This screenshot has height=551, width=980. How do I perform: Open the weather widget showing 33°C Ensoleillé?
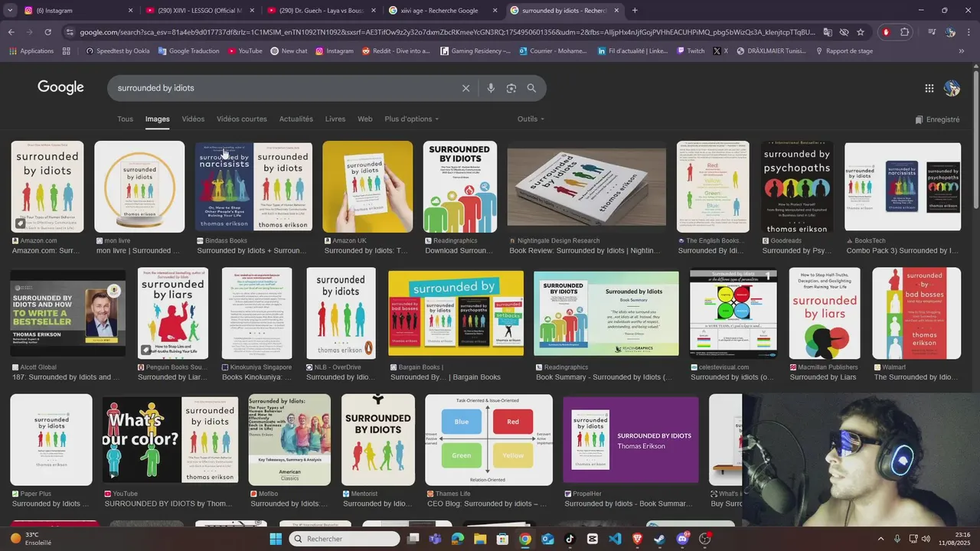[31, 539]
